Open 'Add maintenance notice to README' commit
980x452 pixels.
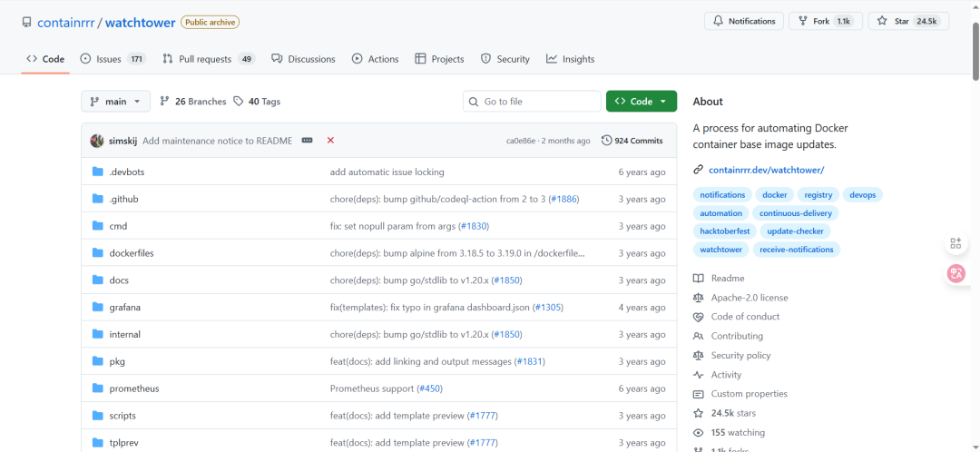[218, 141]
